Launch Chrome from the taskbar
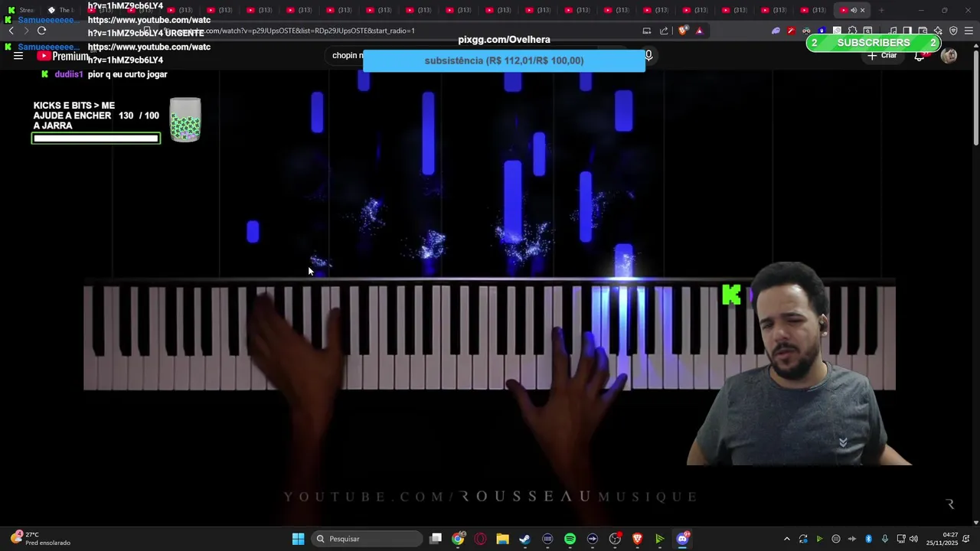 point(458,539)
